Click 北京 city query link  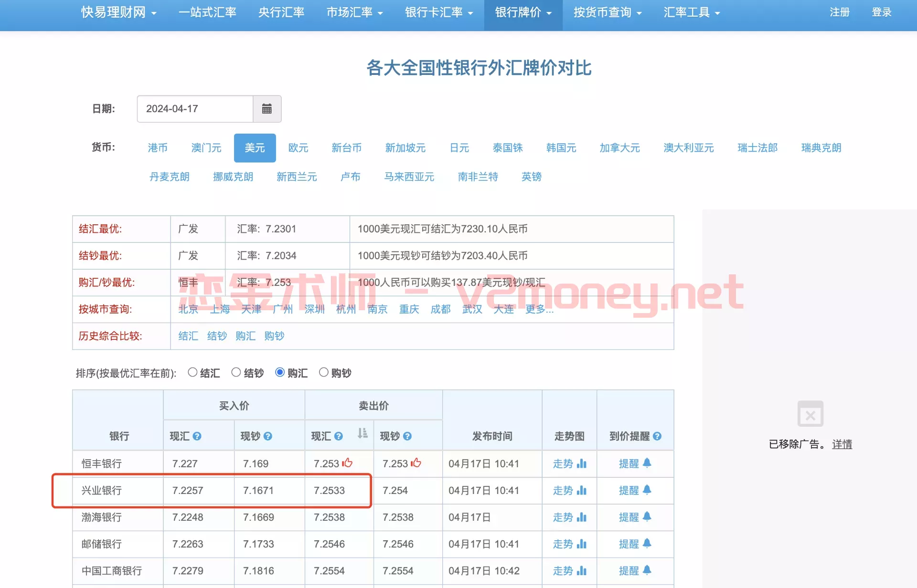188,309
